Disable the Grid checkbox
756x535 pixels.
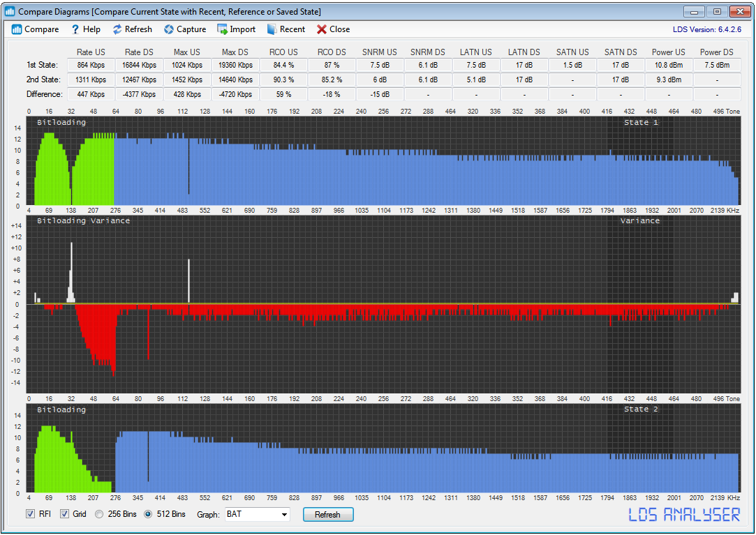coord(65,515)
